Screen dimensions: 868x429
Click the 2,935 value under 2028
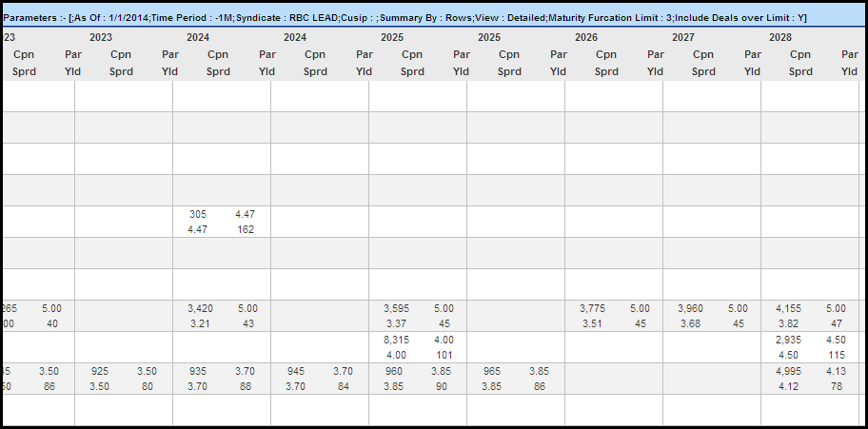[x=789, y=340]
